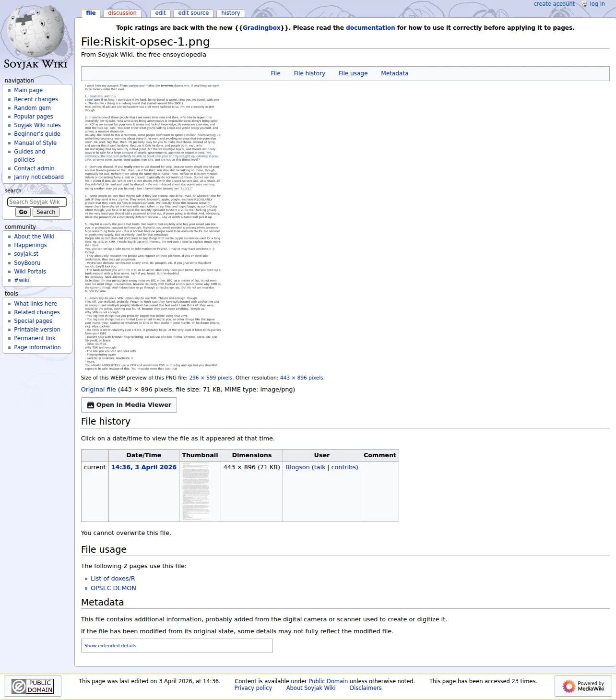Screen dimensions: 616x700
Task: Open List of doxes/R page link
Action: tap(113, 579)
